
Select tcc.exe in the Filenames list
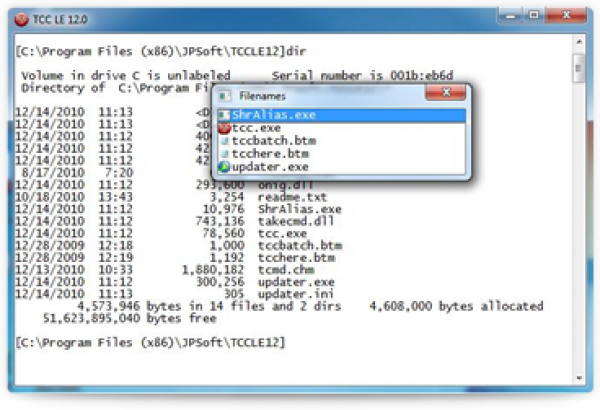pyautogui.click(x=341, y=128)
